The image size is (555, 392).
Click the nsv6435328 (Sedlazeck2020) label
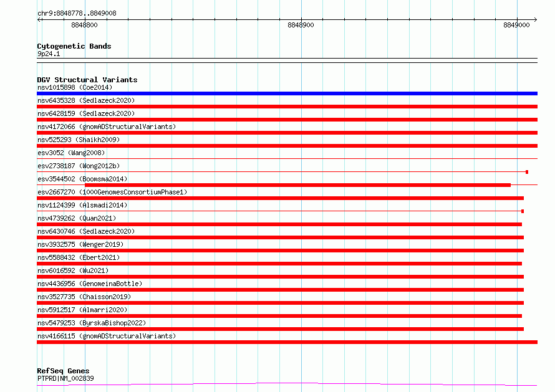click(86, 100)
